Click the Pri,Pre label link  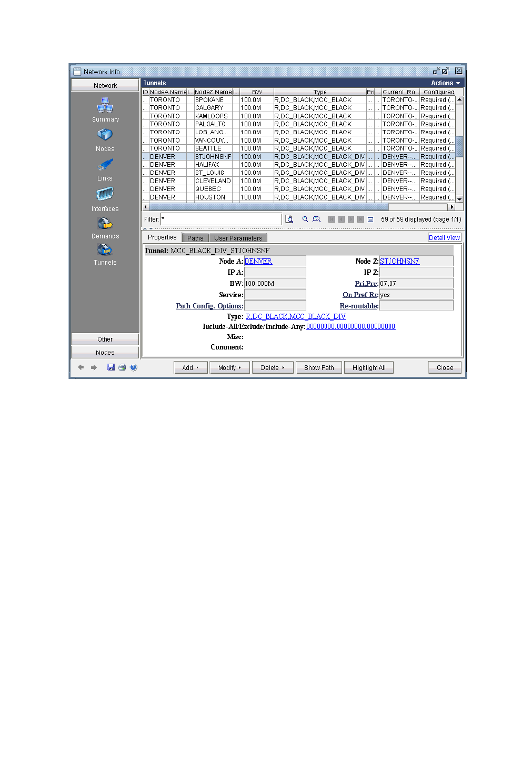(367, 283)
